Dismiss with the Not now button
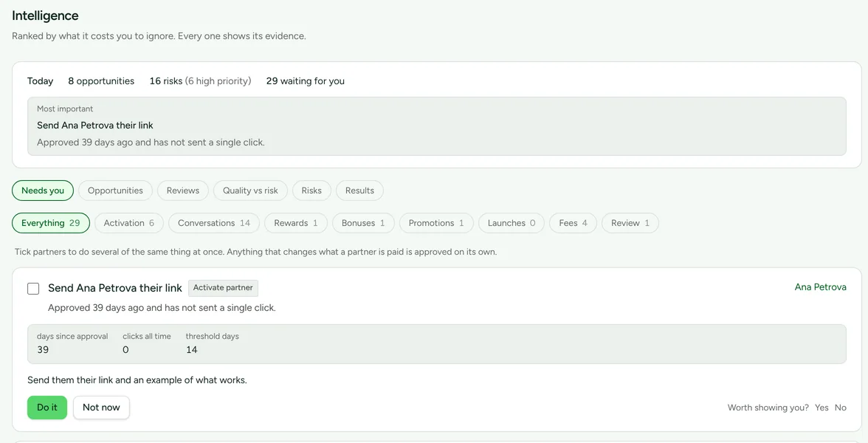 point(101,408)
